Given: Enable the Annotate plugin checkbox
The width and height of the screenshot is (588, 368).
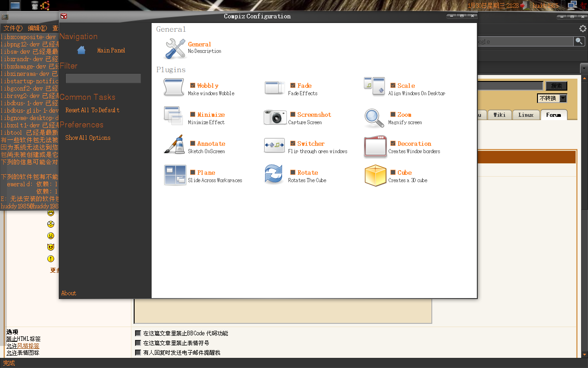Looking at the screenshot, I should click(193, 144).
